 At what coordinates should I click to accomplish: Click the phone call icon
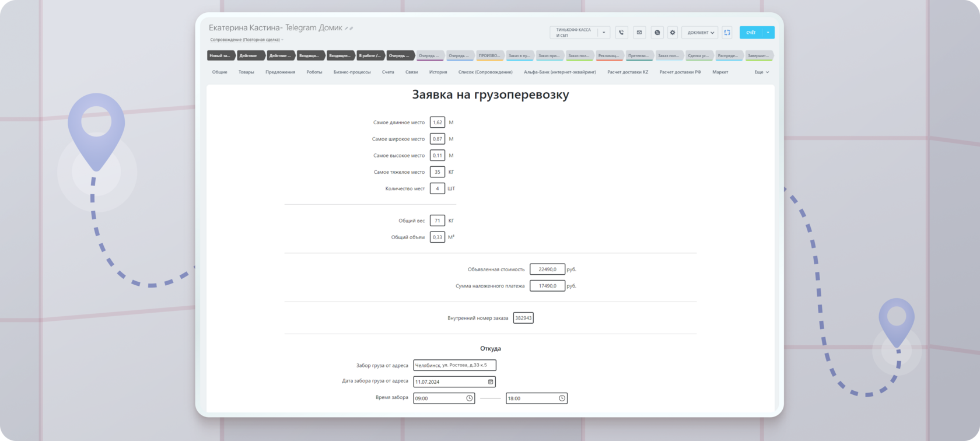coord(621,33)
